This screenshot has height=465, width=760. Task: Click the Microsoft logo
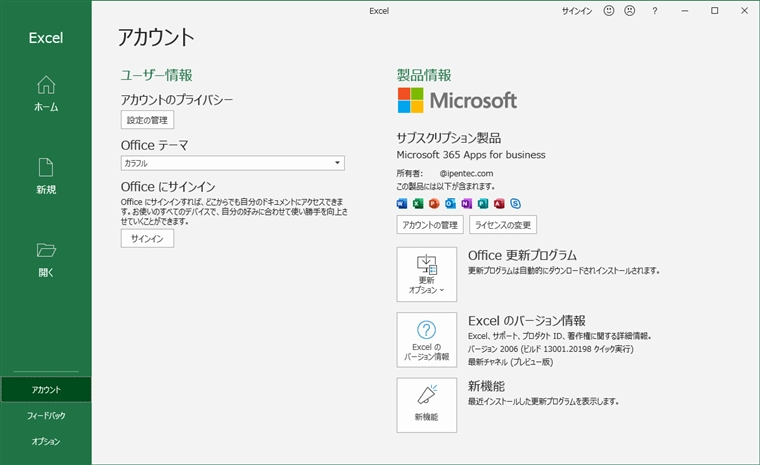(457, 100)
